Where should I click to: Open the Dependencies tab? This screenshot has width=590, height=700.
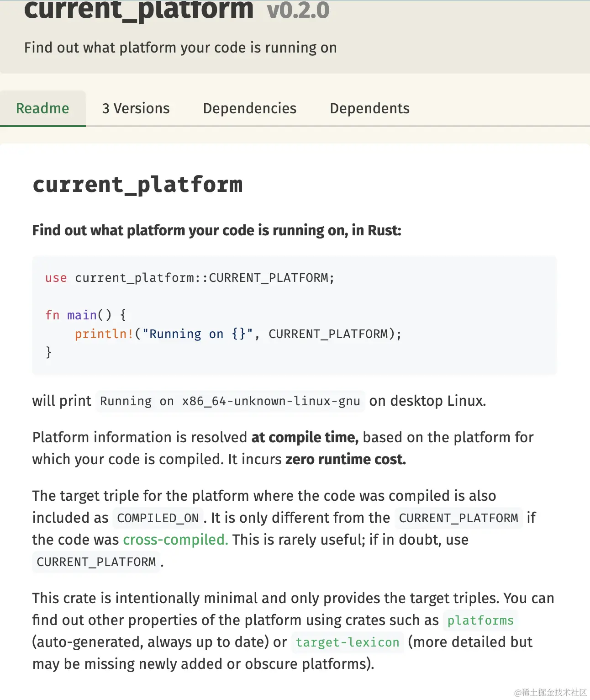(x=249, y=108)
